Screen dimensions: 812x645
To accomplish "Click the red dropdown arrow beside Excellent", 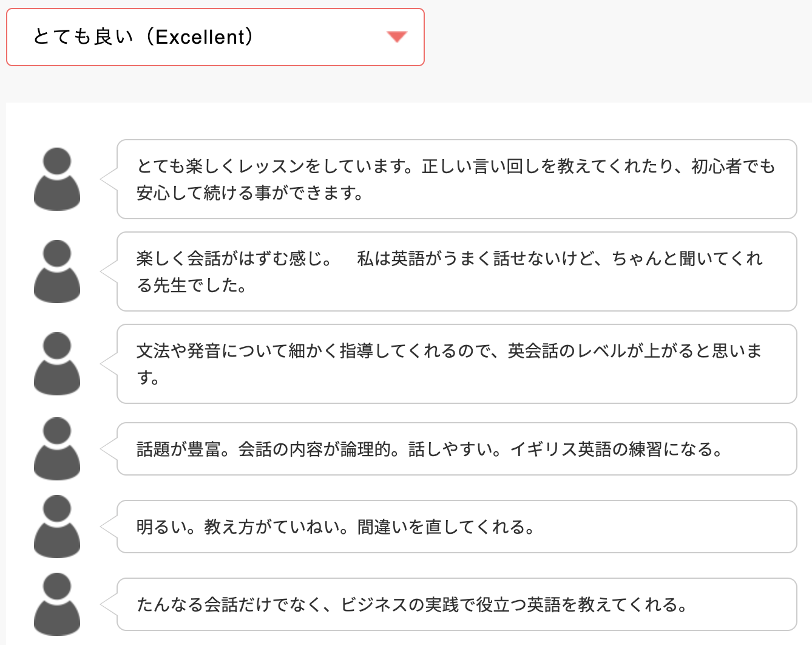I will tap(397, 37).
